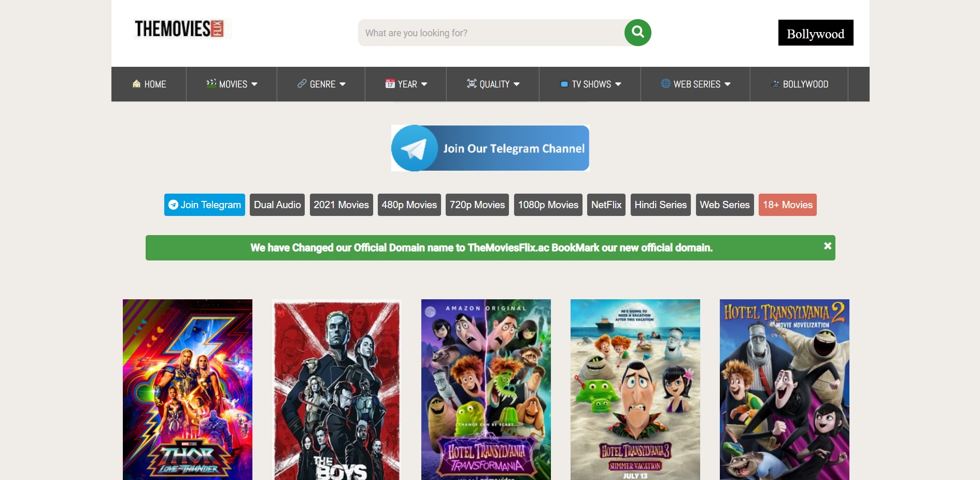Click the small icon beside Bollywood menu

coord(776,84)
